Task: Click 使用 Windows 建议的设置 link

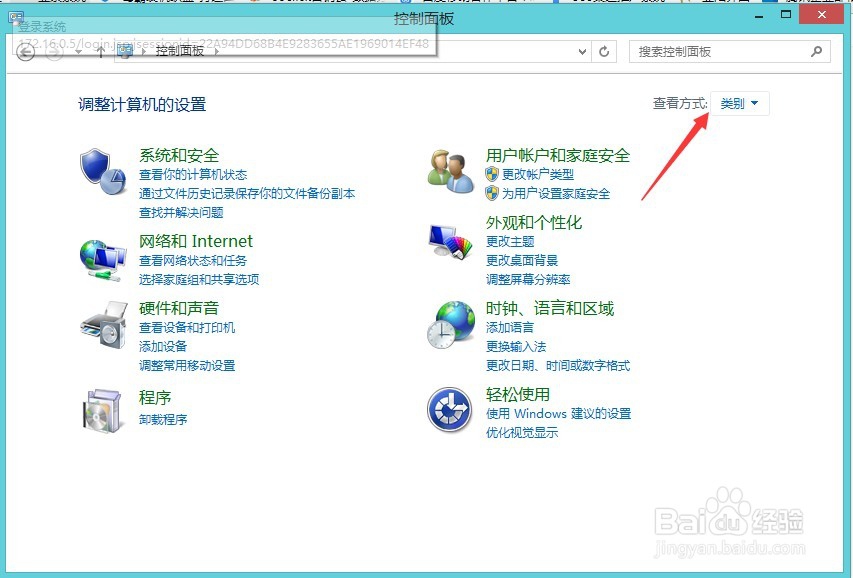Action: click(x=559, y=414)
